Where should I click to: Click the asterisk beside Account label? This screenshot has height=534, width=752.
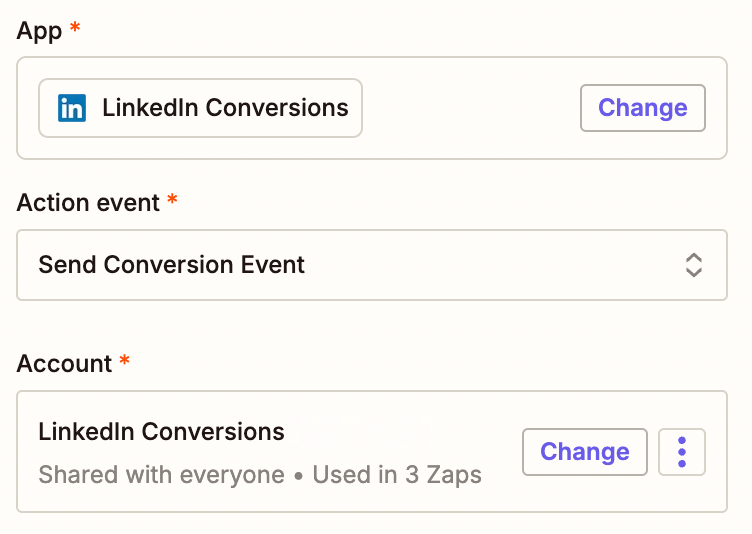click(124, 361)
